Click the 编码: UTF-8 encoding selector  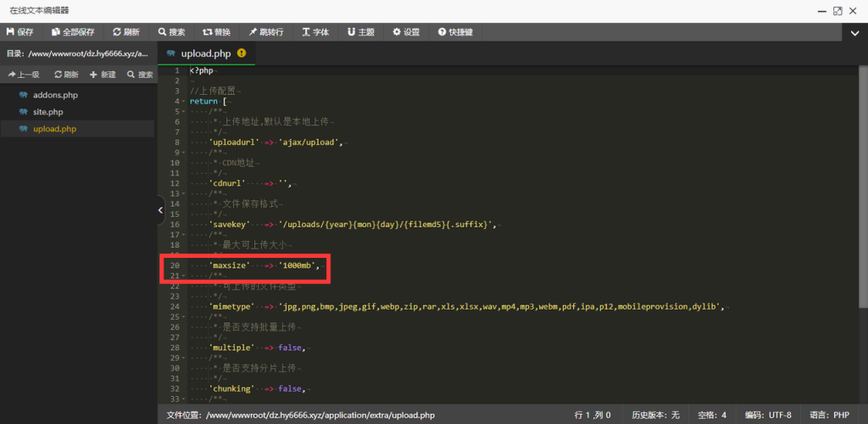(769, 415)
